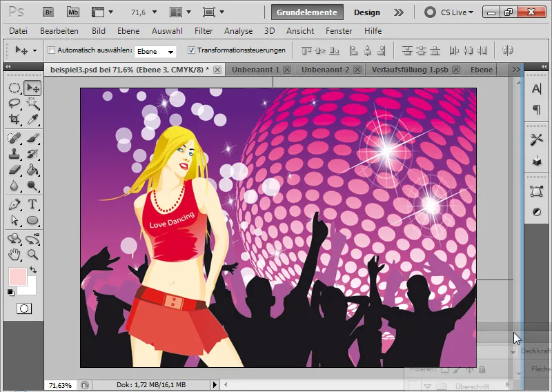
Task: Open the Tool Presets panel icon
Action: (x=536, y=139)
